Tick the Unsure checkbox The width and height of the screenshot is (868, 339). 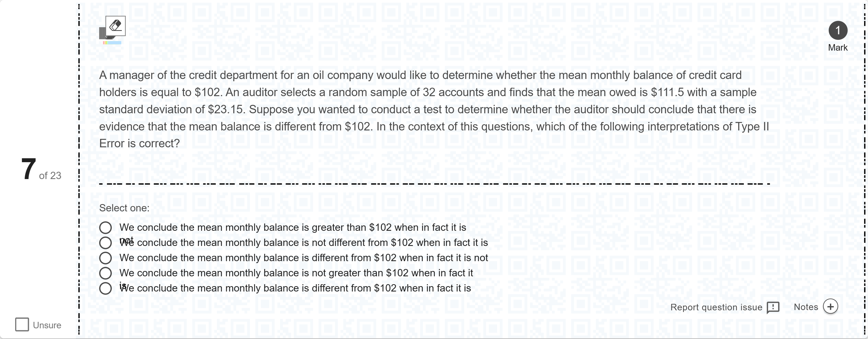(x=22, y=324)
